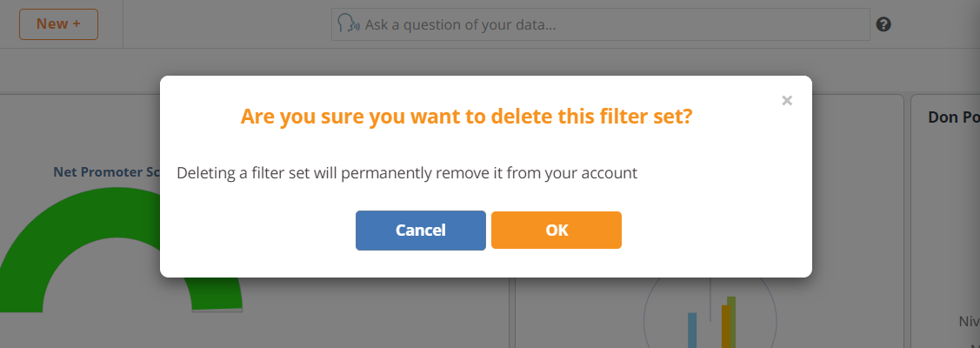The width and height of the screenshot is (980, 348).
Task: Confirm deletion with the OK button
Action: coord(557,231)
